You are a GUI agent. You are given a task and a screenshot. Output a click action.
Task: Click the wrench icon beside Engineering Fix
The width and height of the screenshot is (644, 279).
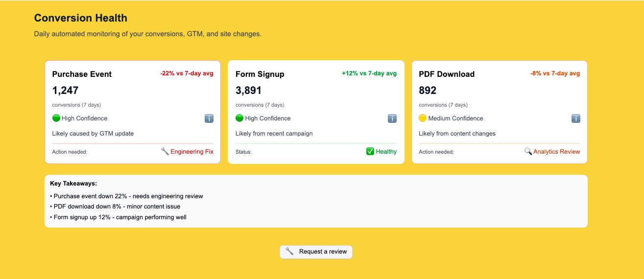click(x=165, y=152)
